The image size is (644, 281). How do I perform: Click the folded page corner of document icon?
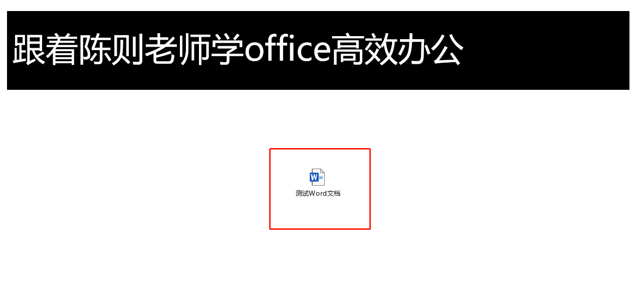pos(322,171)
